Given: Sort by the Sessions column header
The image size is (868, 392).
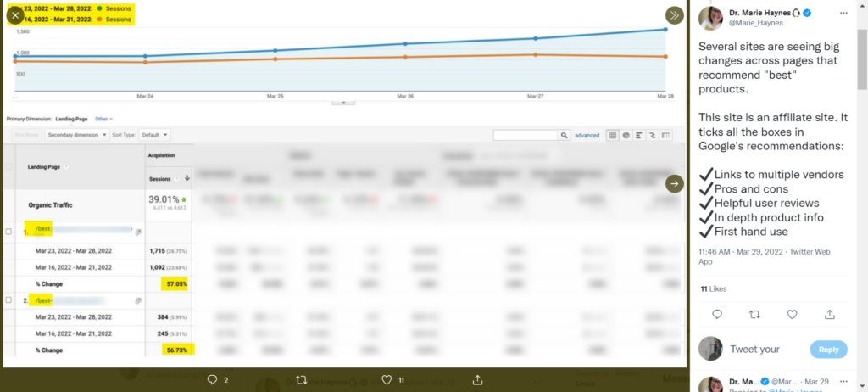Looking at the screenshot, I should 160,178.
